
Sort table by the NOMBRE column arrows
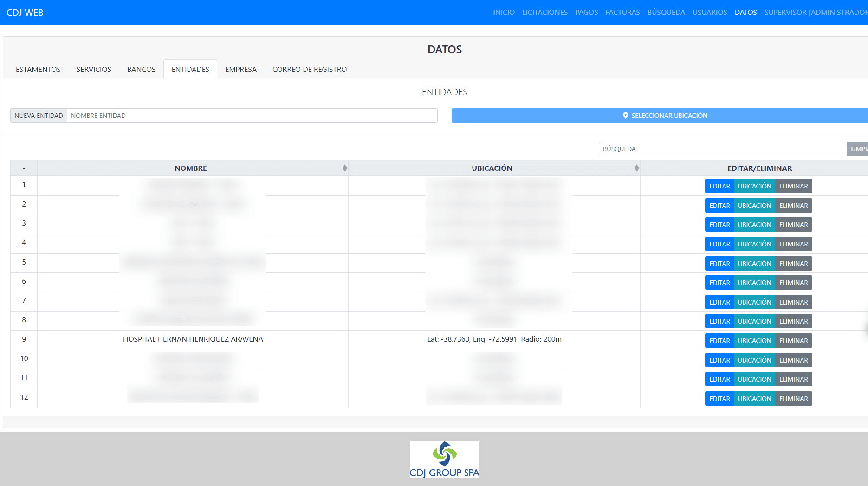coord(344,168)
